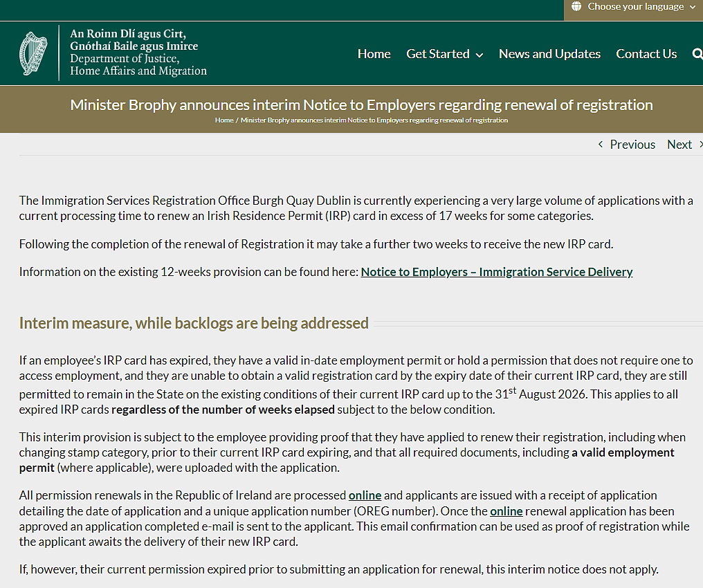Screen dimensions: 703x588
Task: Click the first online link in paragraph
Action: (x=365, y=495)
